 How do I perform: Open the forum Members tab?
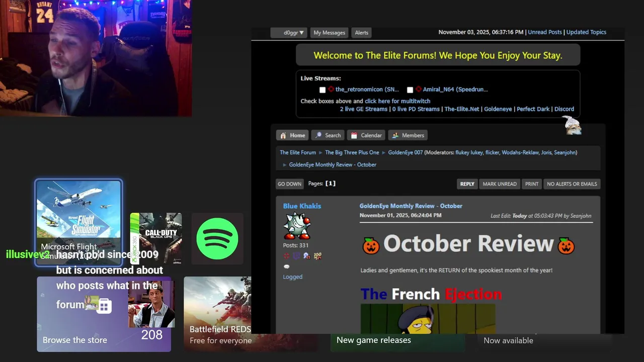coord(408,135)
